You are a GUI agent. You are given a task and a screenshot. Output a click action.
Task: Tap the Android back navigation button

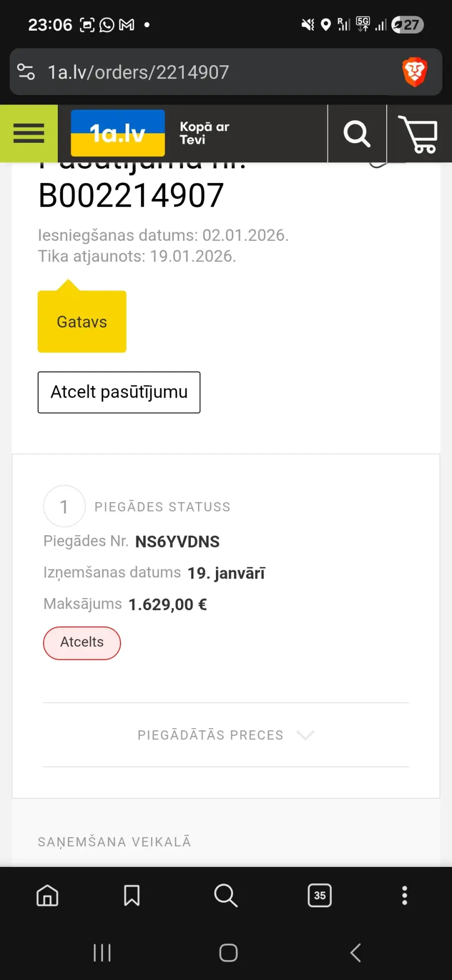tap(356, 952)
